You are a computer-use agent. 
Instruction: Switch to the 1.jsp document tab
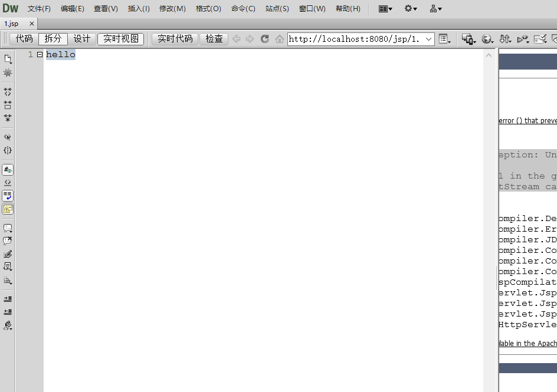(x=12, y=24)
